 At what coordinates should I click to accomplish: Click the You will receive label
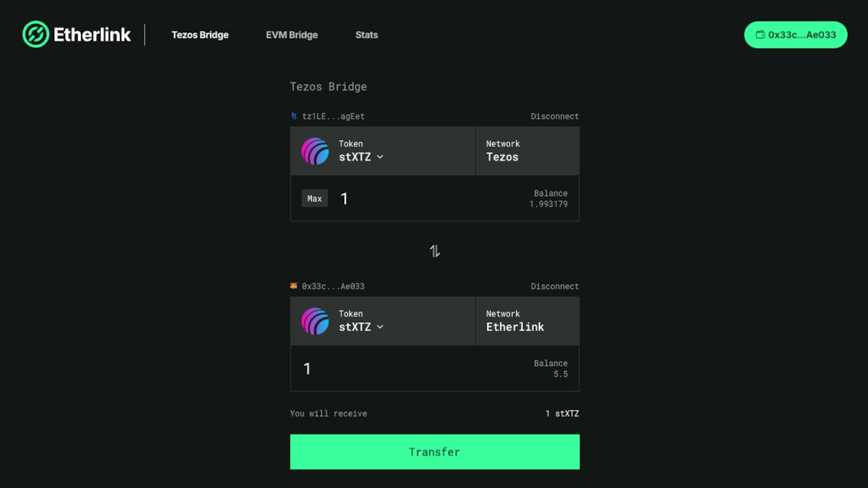pos(328,414)
